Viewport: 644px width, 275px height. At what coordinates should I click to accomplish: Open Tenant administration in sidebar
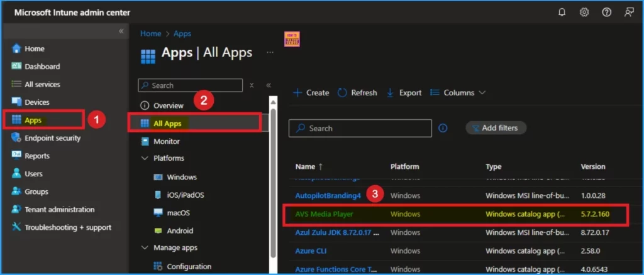(60, 210)
